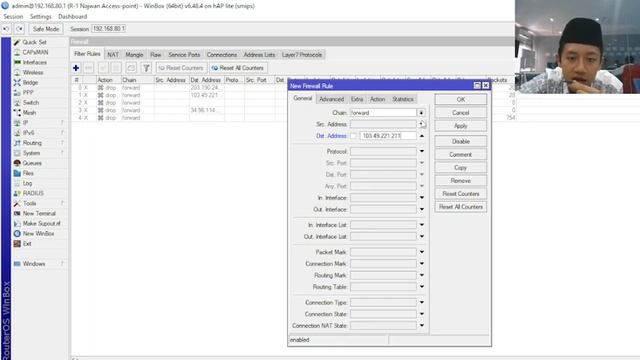Switch to the Extra tab
The height and width of the screenshot is (360, 640).
pyautogui.click(x=357, y=99)
